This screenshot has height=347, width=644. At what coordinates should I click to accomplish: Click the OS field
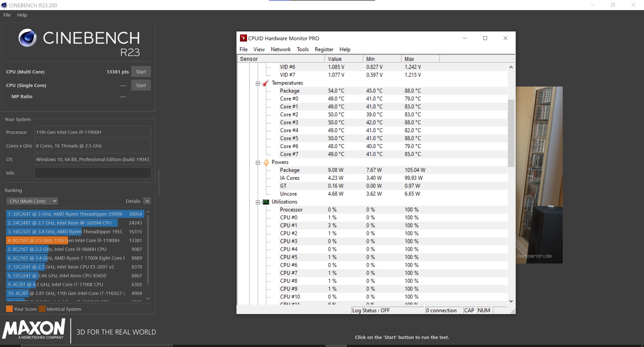click(x=93, y=159)
